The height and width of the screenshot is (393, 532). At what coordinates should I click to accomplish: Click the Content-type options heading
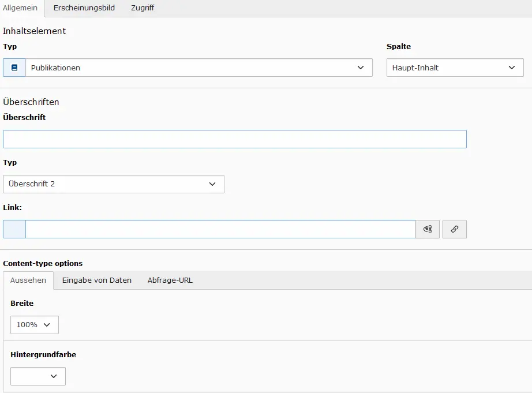click(x=43, y=263)
